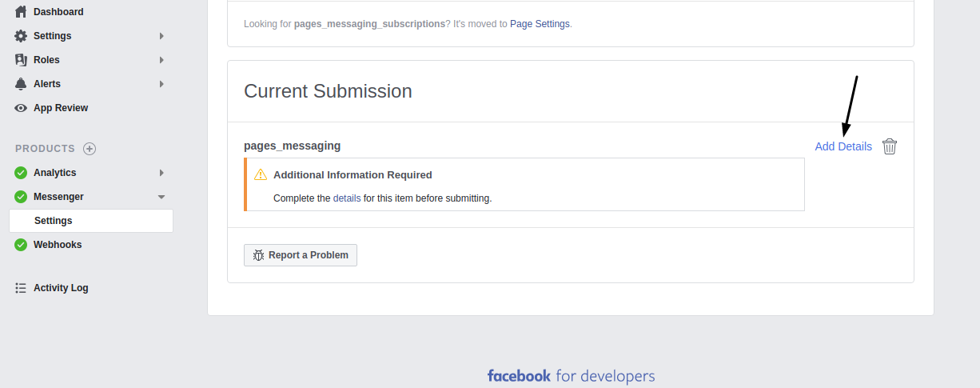Viewport: 980px width, 388px height.
Task: Follow the Page Settings link
Action: click(x=540, y=24)
